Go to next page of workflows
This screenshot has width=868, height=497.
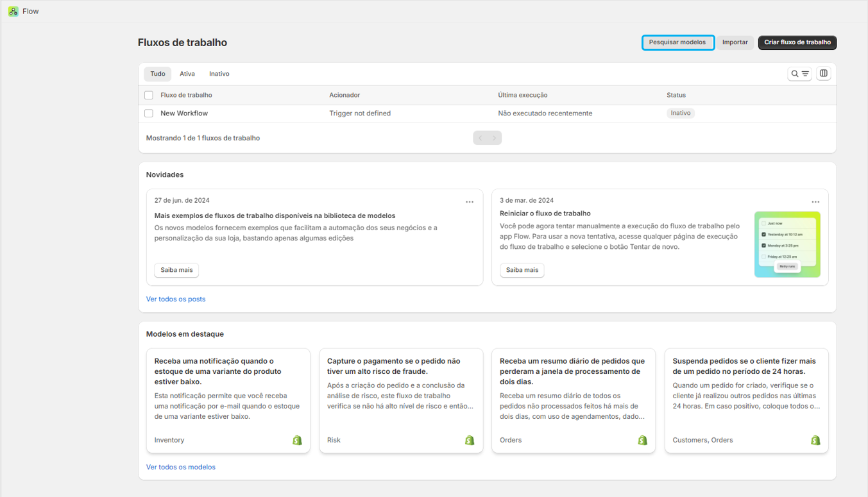coord(495,138)
